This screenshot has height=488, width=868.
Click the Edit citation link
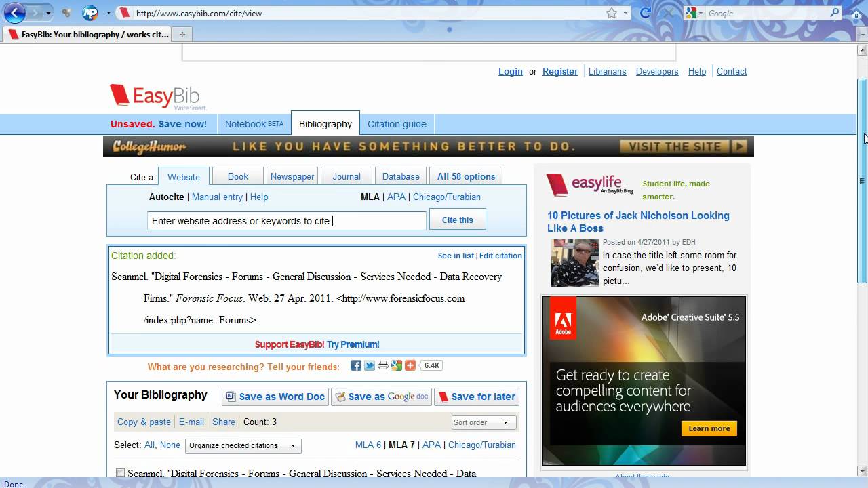click(500, 256)
